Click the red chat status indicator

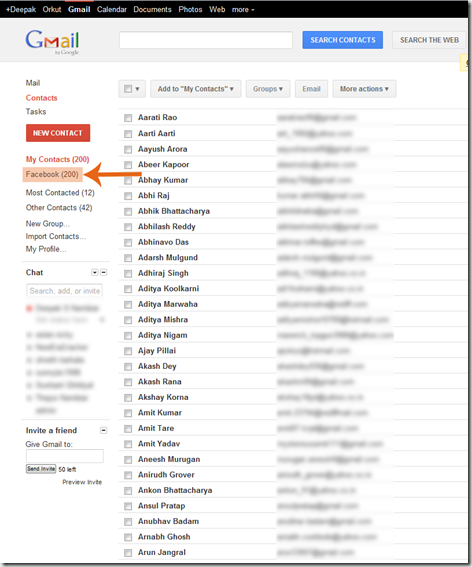(x=29, y=308)
